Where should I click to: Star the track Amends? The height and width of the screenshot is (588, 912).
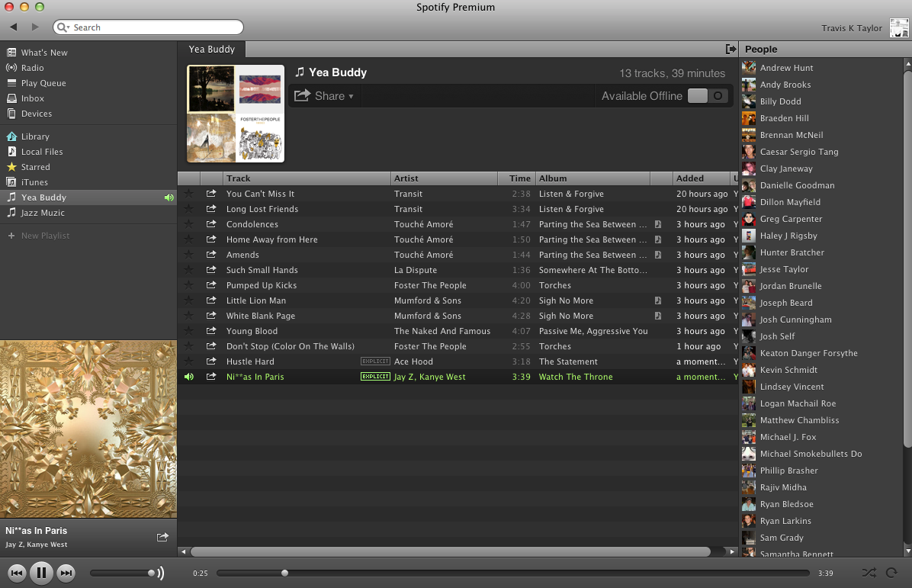(188, 255)
